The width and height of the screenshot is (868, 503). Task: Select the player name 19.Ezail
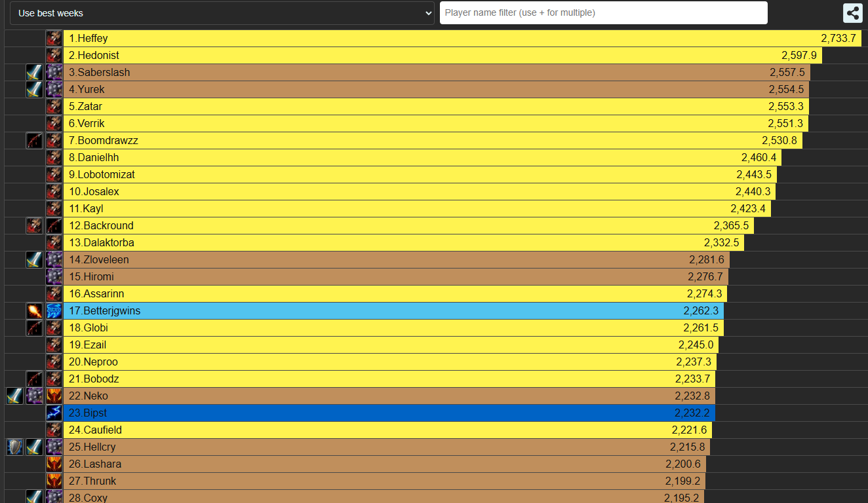tap(88, 345)
